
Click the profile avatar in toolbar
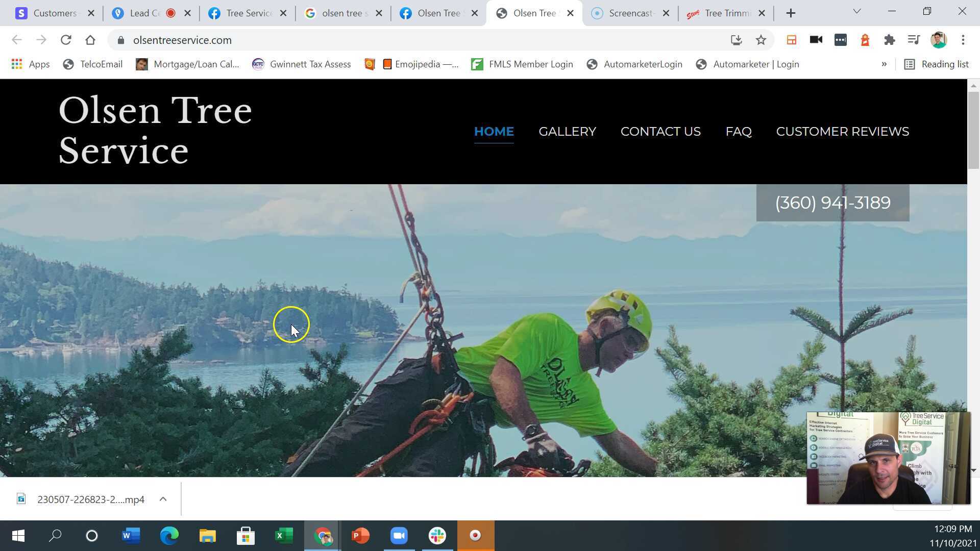(939, 40)
